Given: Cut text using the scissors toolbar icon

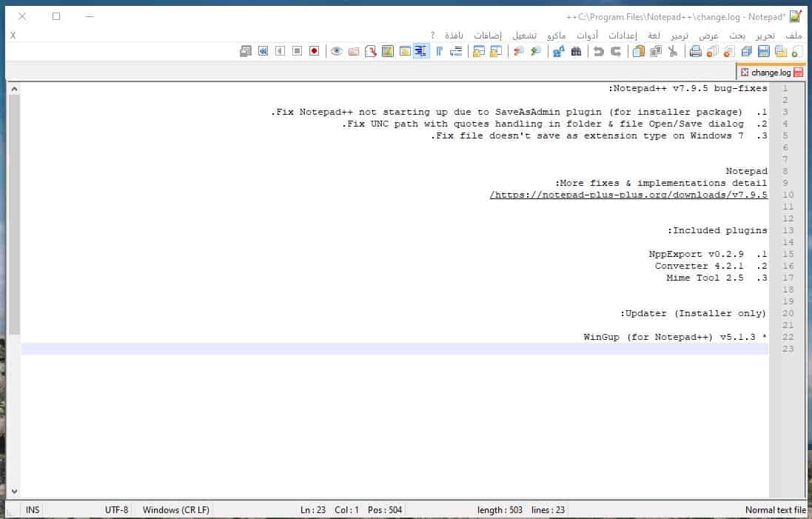Looking at the screenshot, I should point(673,51).
